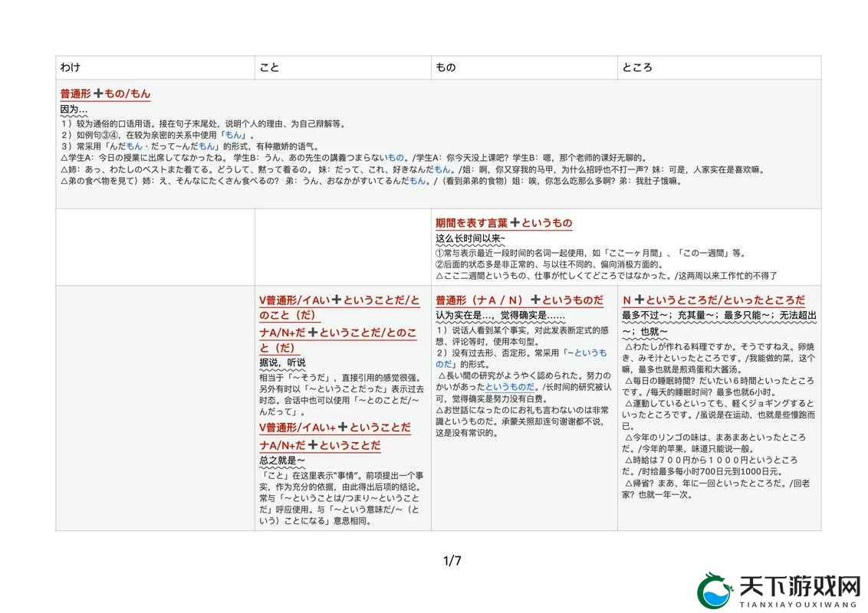Click the example line starting △弟の食べ物を見て

click(371, 181)
